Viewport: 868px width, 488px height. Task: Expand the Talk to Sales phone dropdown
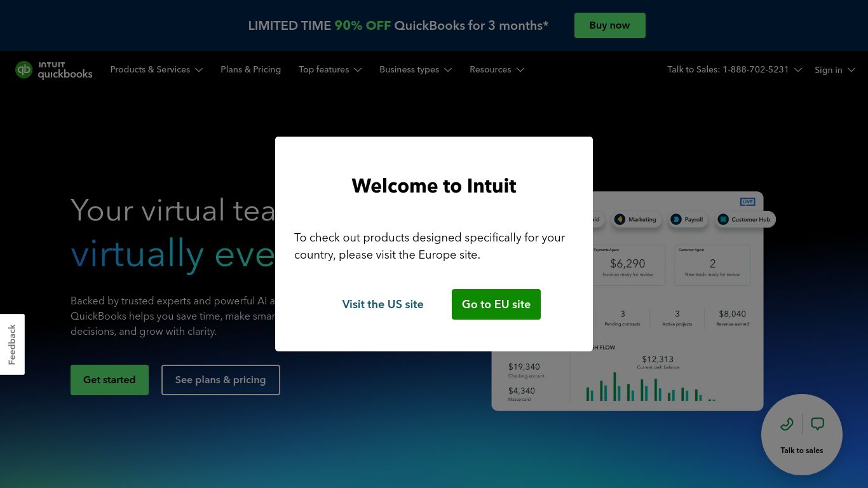pyautogui.click(x=798, y=70)
